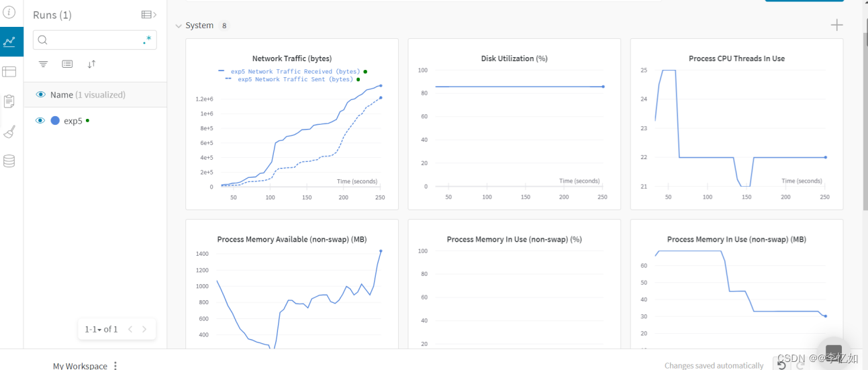Open the group runs icon

[67, 64]
